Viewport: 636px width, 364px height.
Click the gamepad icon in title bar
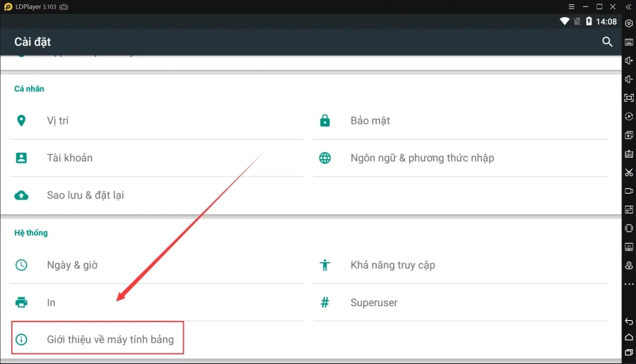tap(64, 6)
